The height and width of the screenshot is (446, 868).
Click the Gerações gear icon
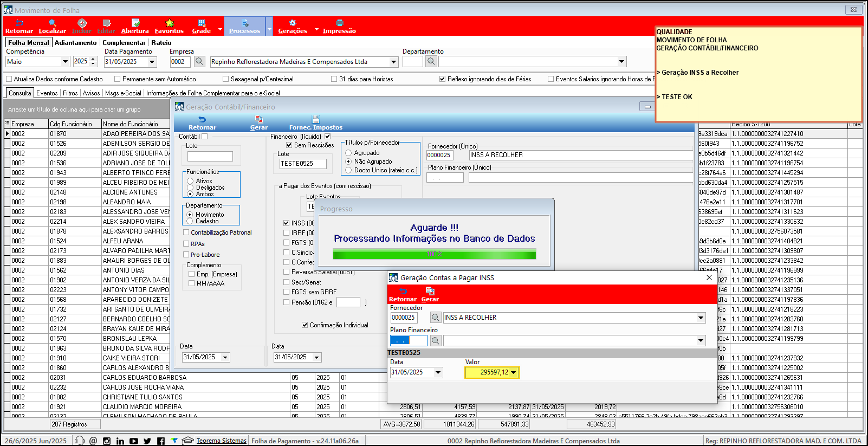tap(293, 27)
